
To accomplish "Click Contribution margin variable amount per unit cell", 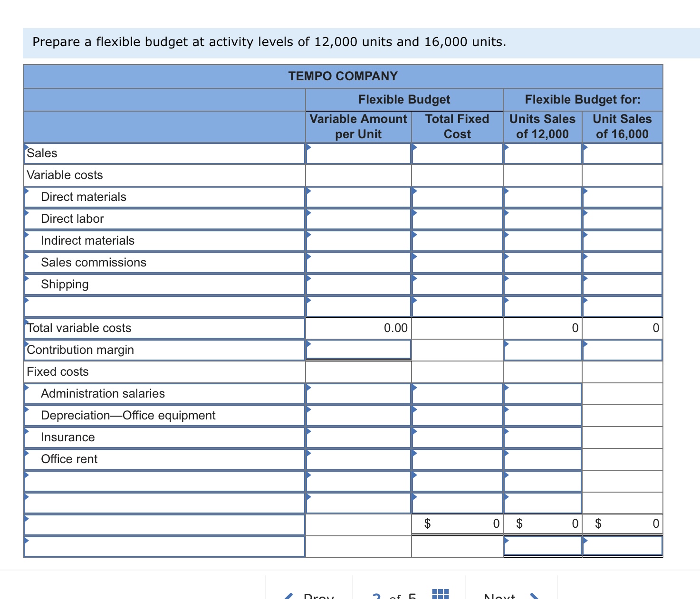I will click(358, 350).
